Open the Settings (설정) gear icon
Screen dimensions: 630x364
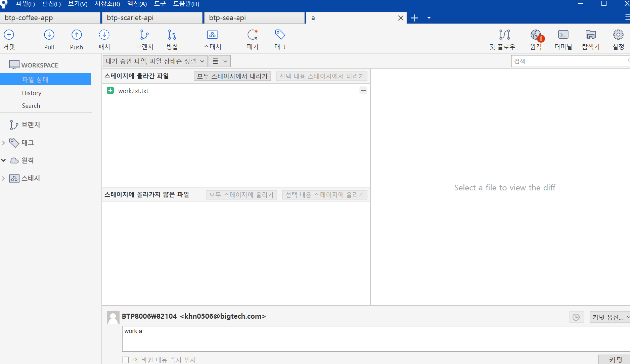click(x=618, y=39)
